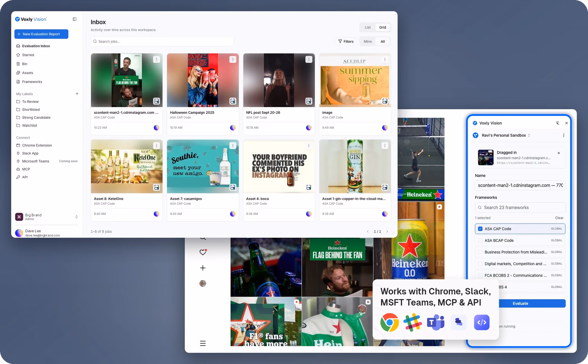Screen dimensions: 588x364
Task: Open the Filters dropdown
Action: pos(346,41)
